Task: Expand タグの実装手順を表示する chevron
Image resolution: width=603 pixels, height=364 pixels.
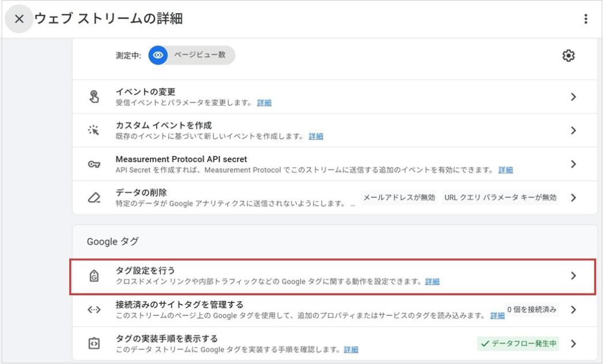Action: tap(574, 343)
